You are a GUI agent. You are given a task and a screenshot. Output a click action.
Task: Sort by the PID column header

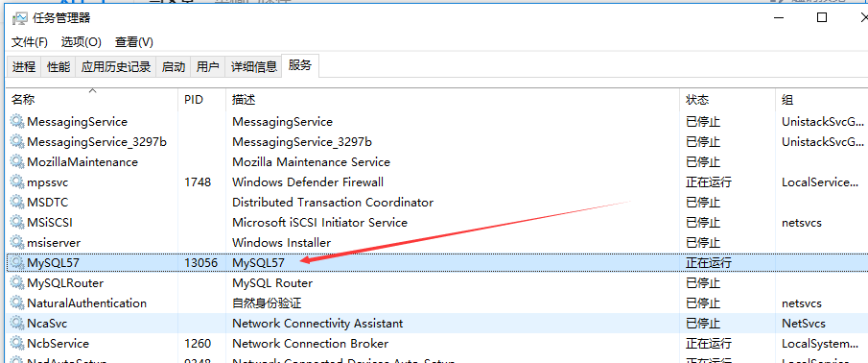click(202, 100)
